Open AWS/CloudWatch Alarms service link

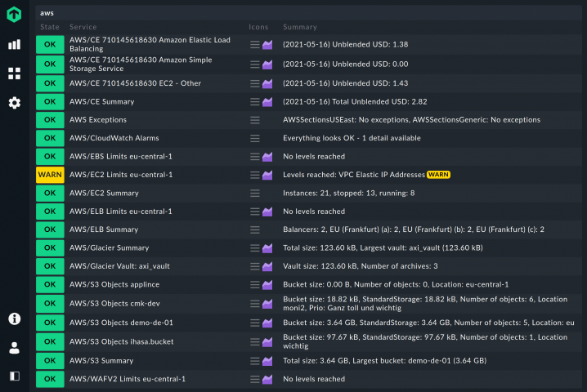click(x=114, y=138)
